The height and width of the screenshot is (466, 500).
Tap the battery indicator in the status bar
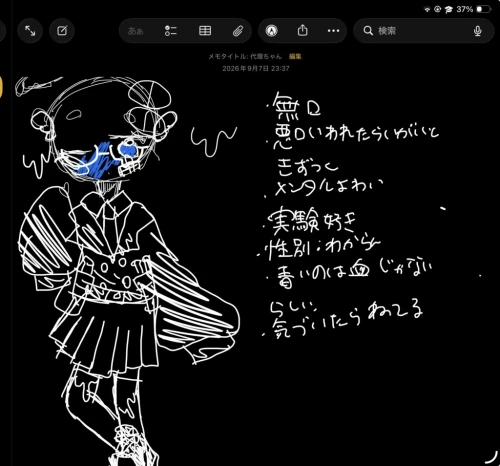click(484, 9)
